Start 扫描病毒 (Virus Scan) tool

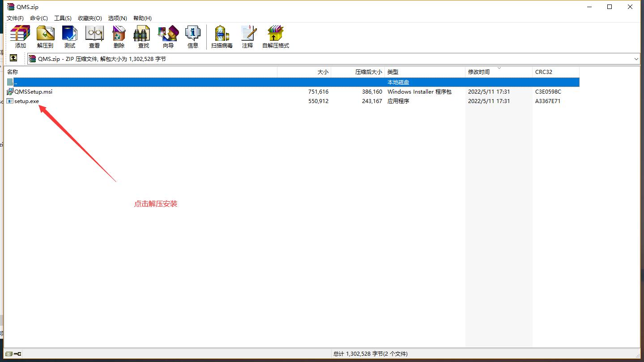pos(222,36)
